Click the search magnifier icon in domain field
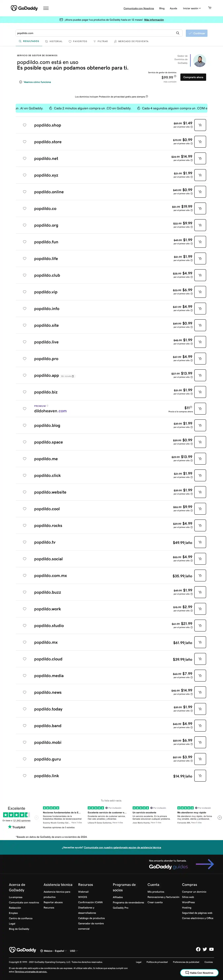 coord(177,33)
